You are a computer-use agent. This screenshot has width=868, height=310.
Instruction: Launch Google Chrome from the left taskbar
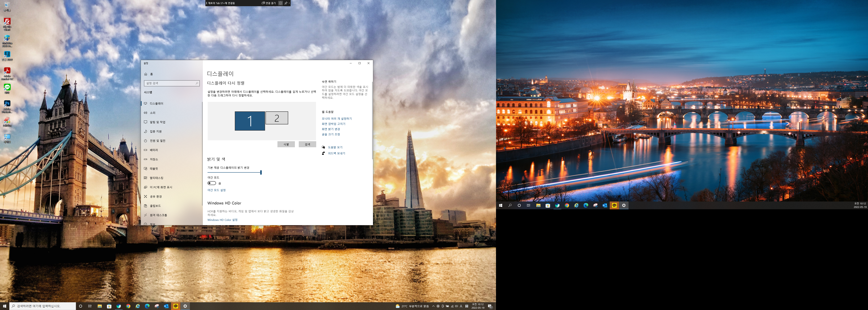(x=128, y=306)
